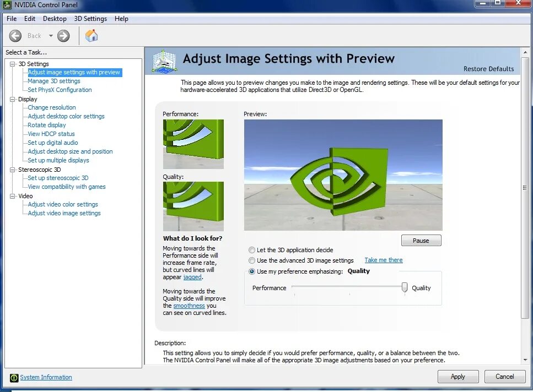Open the File menu

[x=12, y=19]
